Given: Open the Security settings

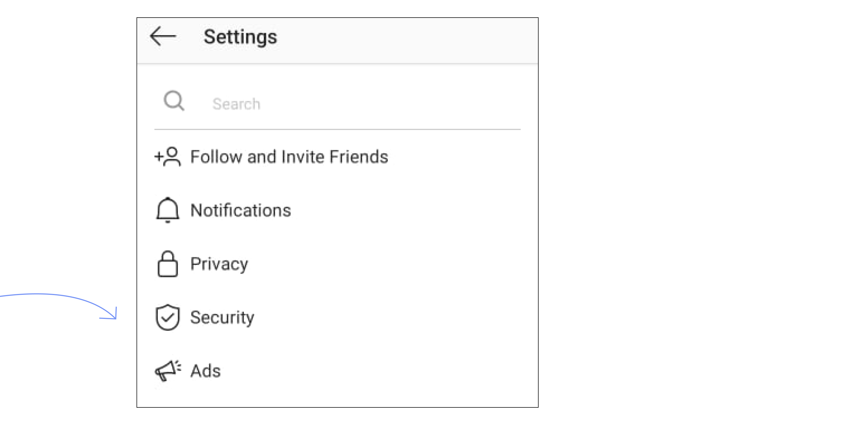Looking at the screenshot, I should 337,317.
